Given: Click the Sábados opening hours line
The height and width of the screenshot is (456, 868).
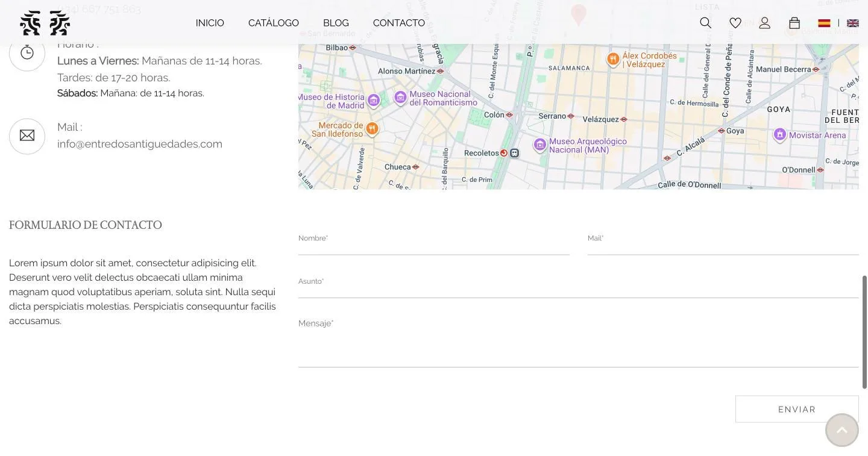Looking at the screenshot, I should [x=131, y=93].
